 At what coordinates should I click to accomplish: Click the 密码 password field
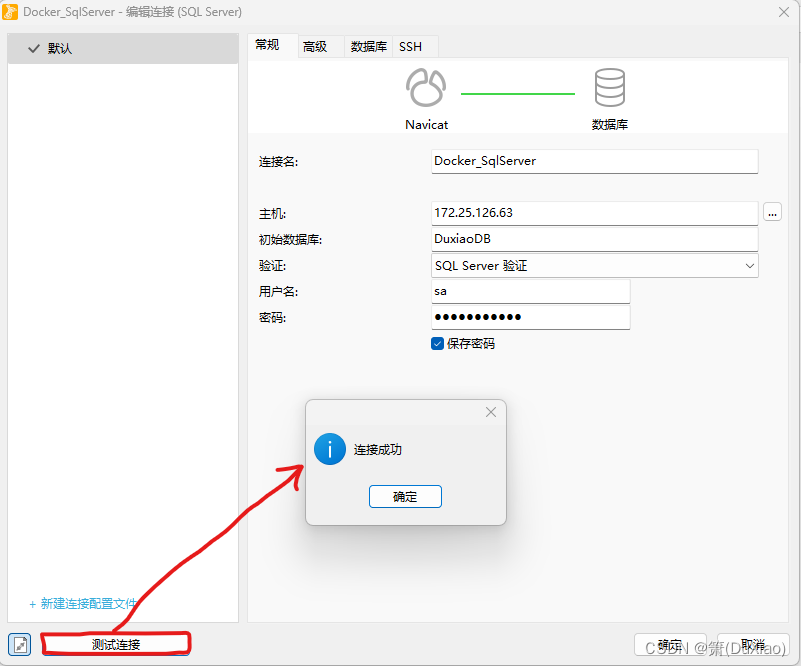tap(530, 317)
